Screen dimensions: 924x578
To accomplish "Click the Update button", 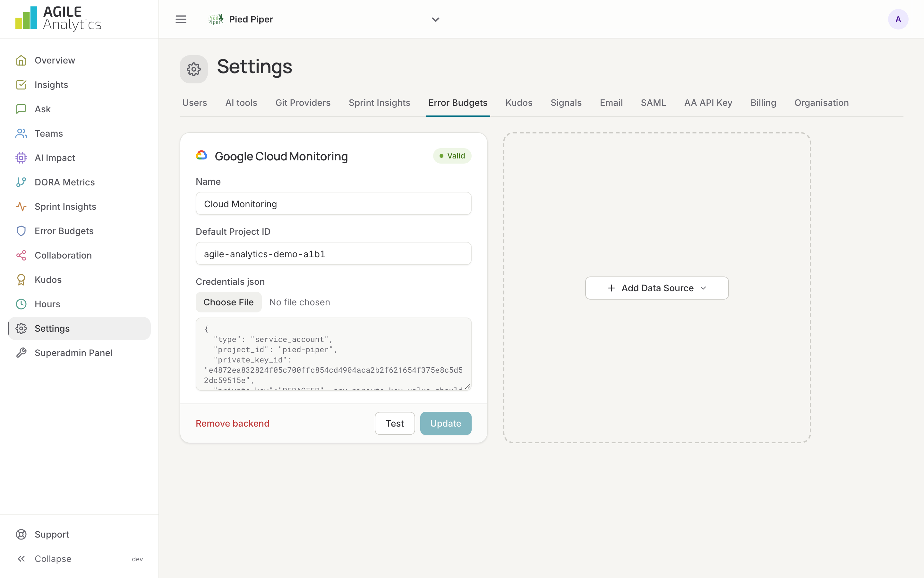I will 446,424.
